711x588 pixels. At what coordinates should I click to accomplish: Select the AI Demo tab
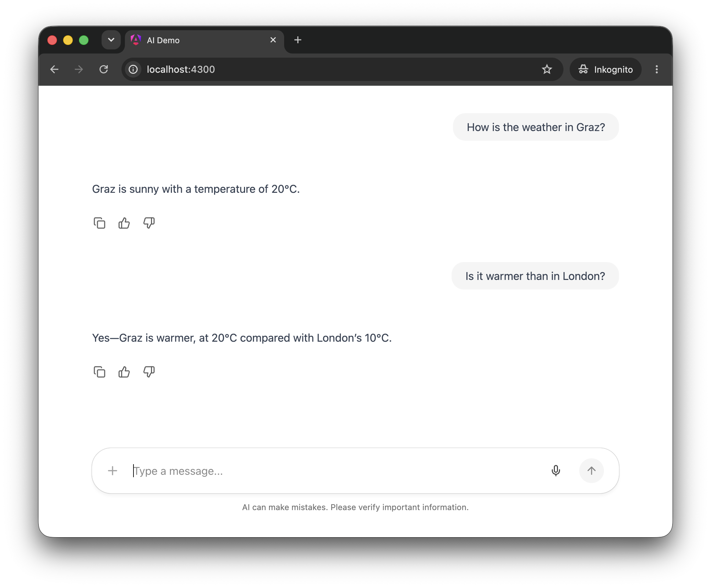(205, 40)
